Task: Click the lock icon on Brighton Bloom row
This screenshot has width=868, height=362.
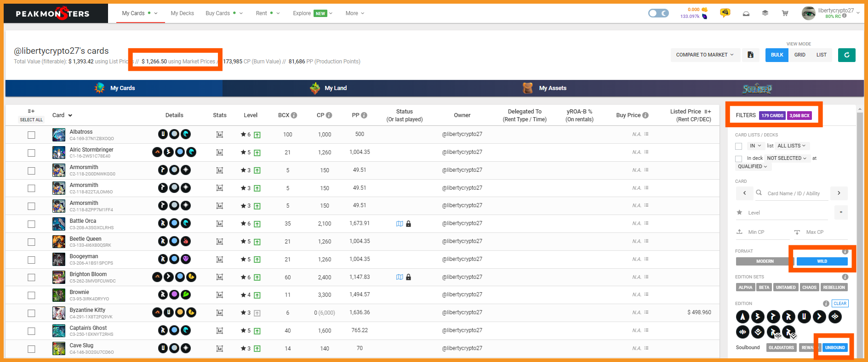Action: [x=408, y=277]
